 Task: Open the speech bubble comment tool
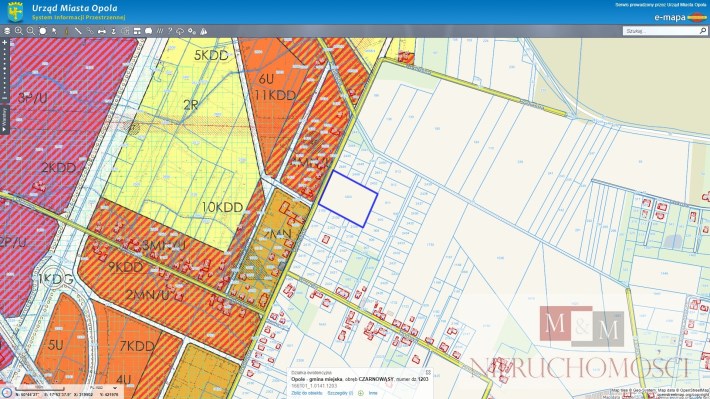149,31
